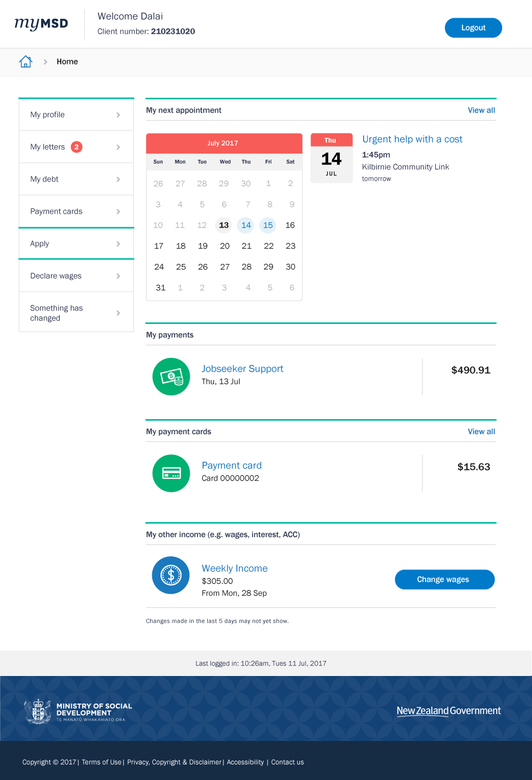Open the Urgent help with a cost link

(412, 139)
